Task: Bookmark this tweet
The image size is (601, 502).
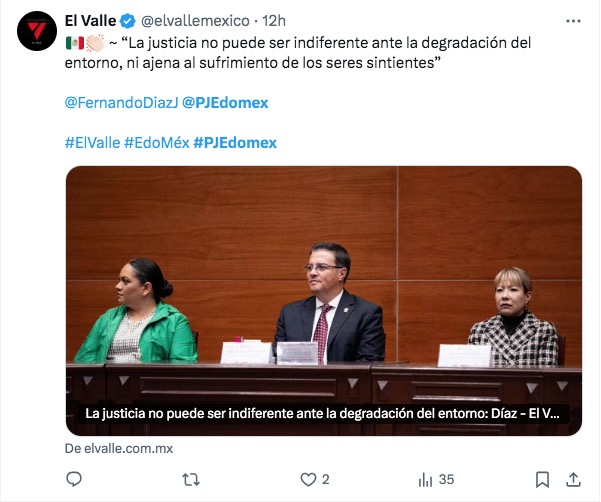Action: (x=542, y=479)
